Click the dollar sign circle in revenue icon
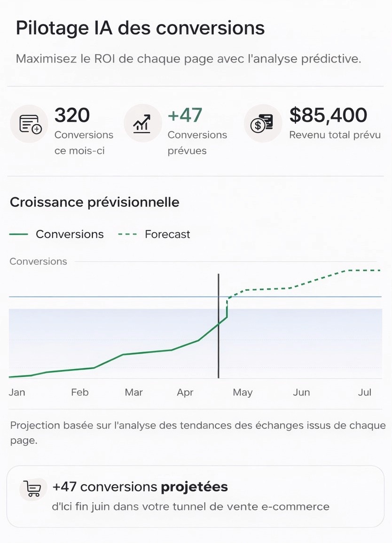Screen dimensions: 392x543 tap(258, 125)
